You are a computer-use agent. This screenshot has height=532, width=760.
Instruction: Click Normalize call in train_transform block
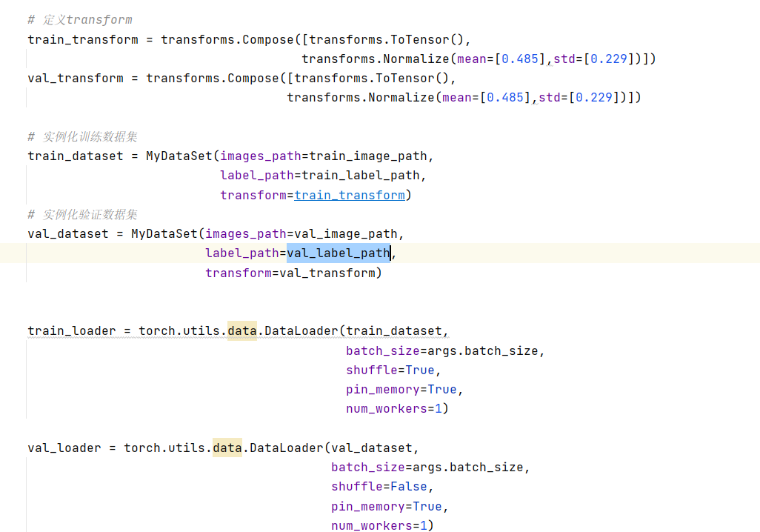(x=479, y=59)
